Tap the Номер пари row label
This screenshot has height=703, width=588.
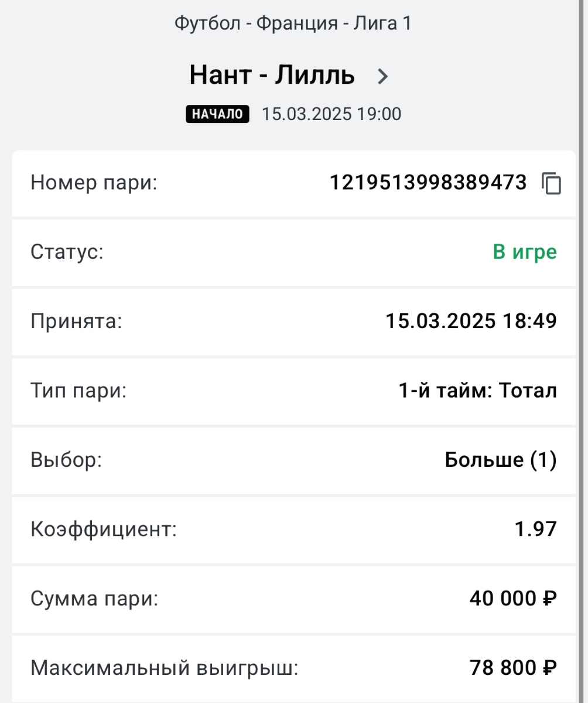click(x=94, y=183)
